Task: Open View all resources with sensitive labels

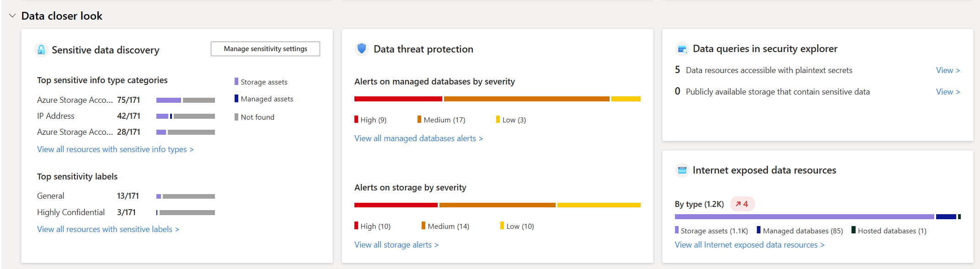Action: [x=108, y=229]
